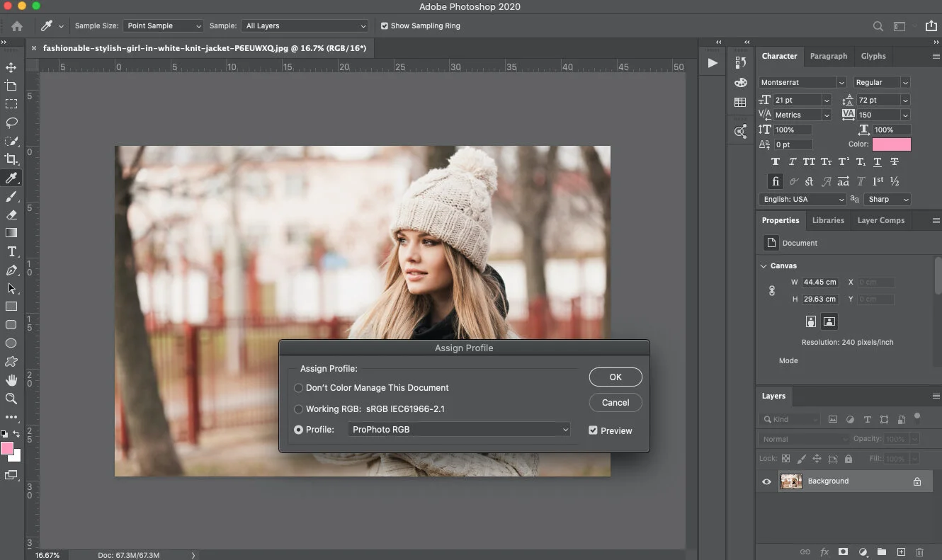Open the faux bold text style icon

(x=775, y=161)
